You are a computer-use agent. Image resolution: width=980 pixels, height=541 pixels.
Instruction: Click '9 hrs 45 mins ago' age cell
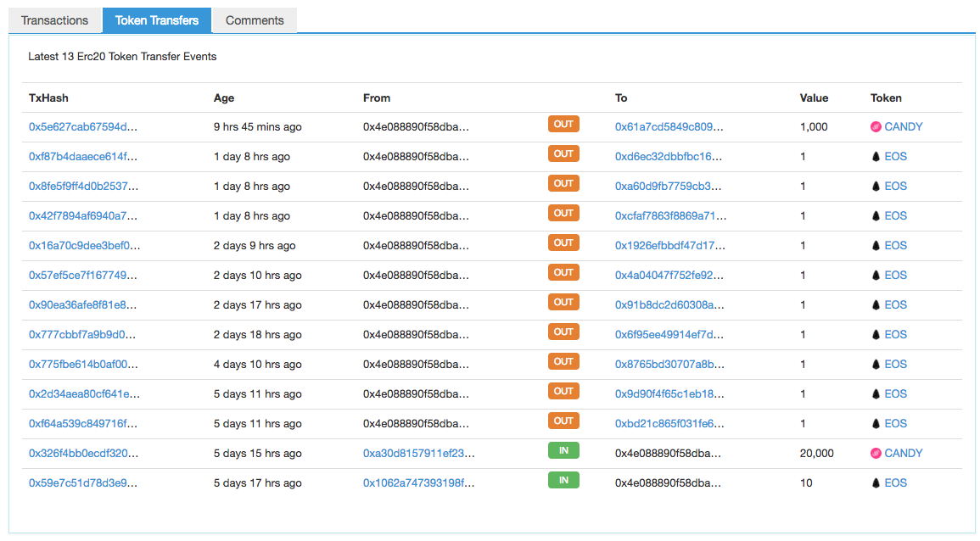point(257,127)
